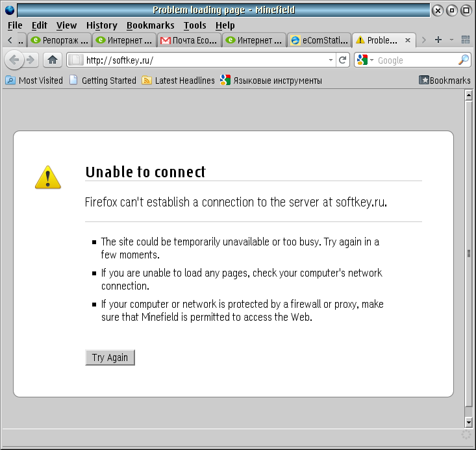The image size is (476, 450).
Task: Click the Unable to connect heading
Action: pos(145,172)
